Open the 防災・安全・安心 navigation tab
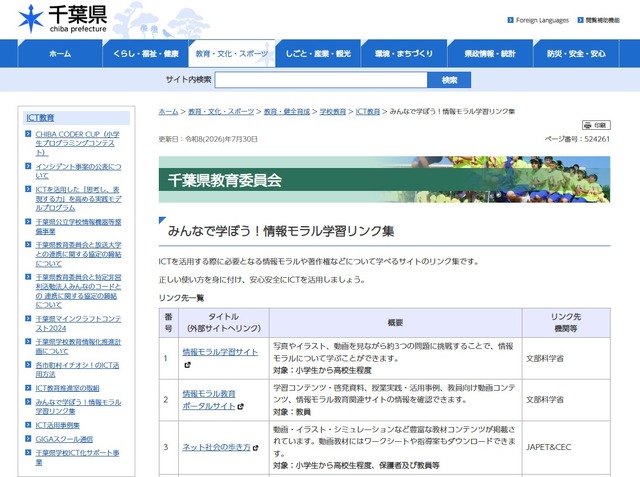This screenshot has height=477, width=640. click(576, 53)
